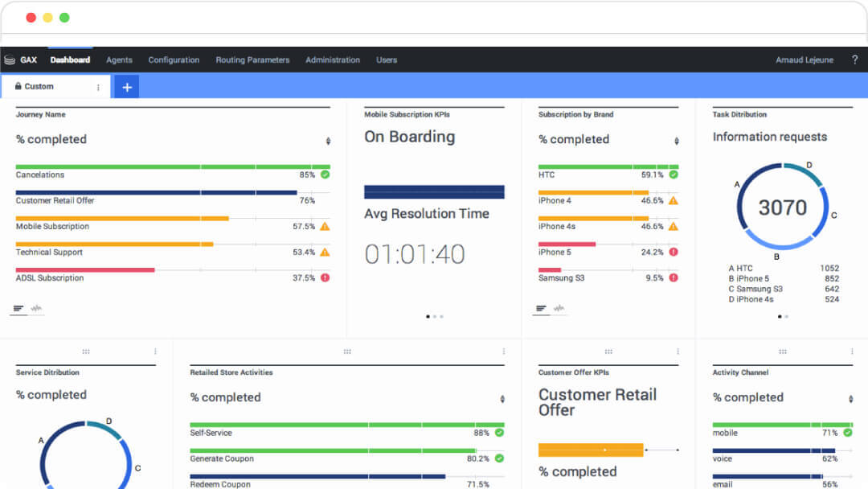Open Activity Channel widget options menu

852,351
